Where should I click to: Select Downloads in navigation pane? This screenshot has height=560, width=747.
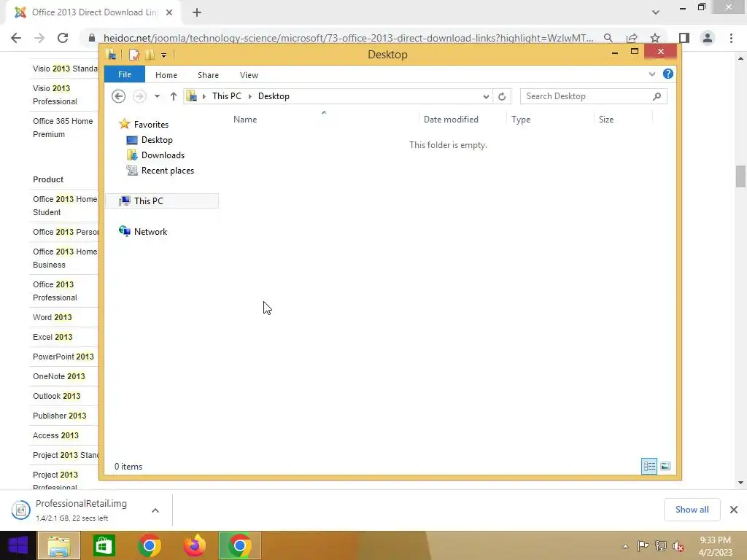pos(163,155)
